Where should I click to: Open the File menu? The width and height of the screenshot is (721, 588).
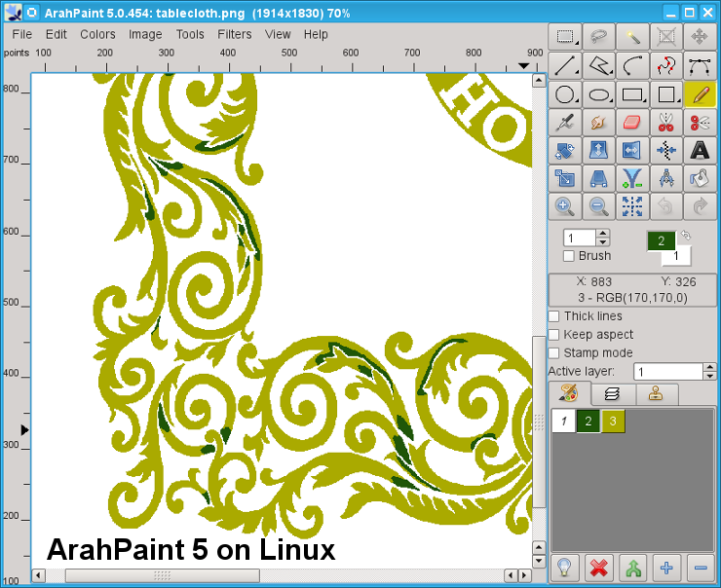coord(22,34)
